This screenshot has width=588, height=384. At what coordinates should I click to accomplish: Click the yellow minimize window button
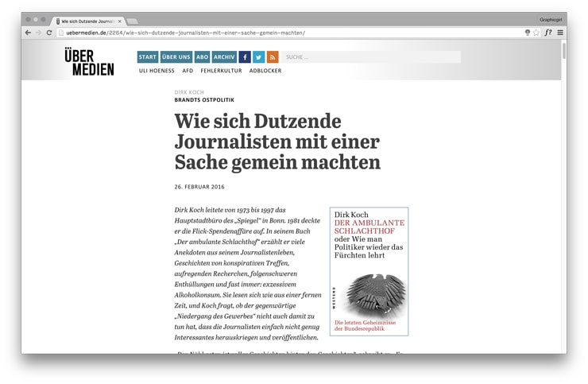(x=36, y=19)
